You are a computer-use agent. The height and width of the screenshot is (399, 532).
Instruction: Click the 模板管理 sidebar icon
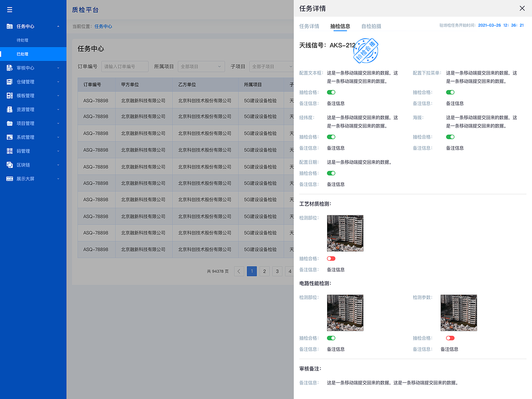tap(9, 95)
